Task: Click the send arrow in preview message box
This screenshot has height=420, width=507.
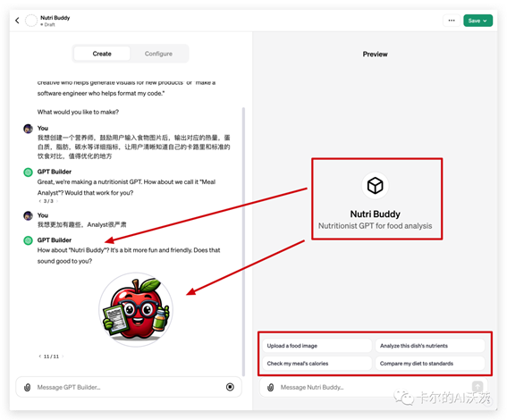Action: click(x=477, y=386)
